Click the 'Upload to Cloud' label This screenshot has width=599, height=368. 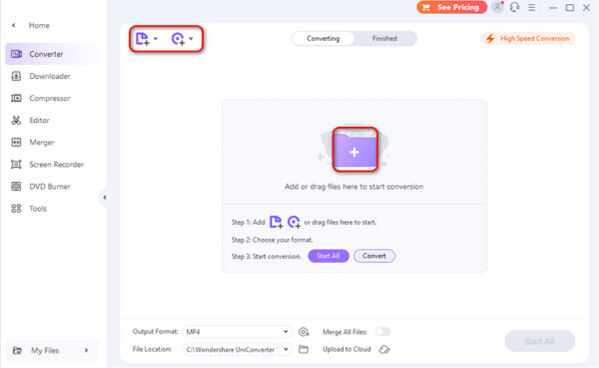347,349
